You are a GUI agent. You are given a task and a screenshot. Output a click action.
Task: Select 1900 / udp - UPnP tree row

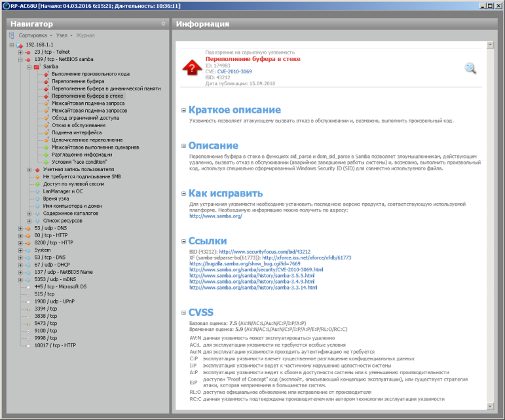tap(54, 302)
